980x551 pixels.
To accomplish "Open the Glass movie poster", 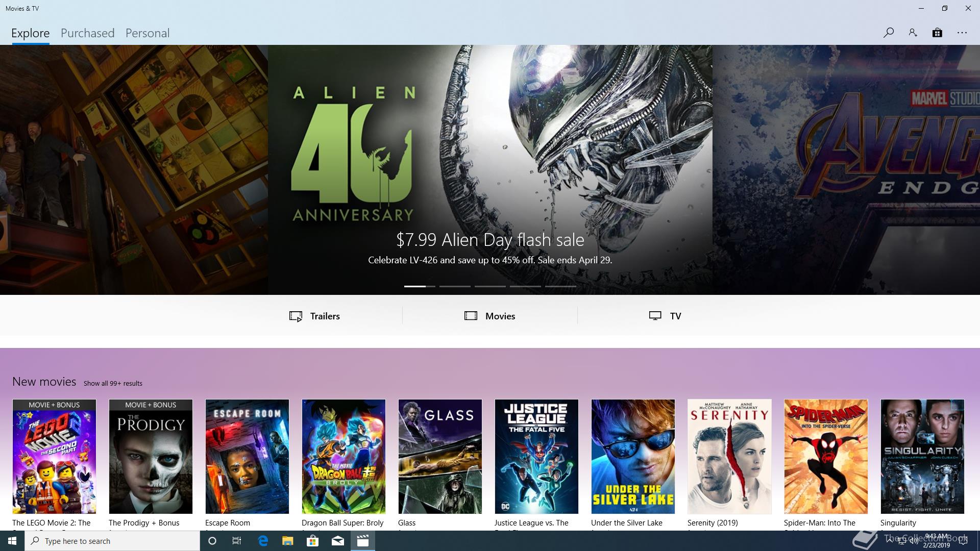I will [440, 457].
